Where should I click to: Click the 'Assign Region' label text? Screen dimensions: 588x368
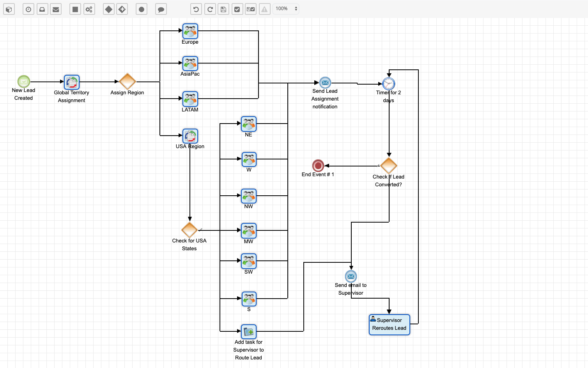click(x=128, y=93)
